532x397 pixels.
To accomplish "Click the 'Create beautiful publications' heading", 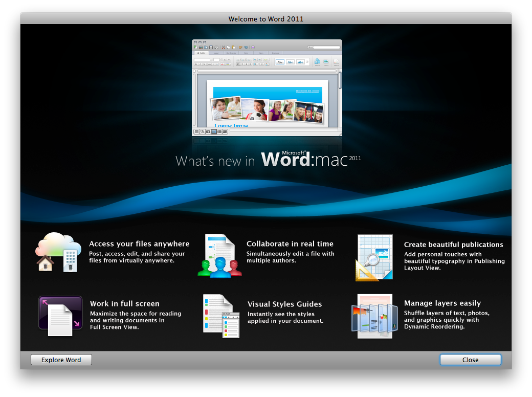I will coord(453,245).
